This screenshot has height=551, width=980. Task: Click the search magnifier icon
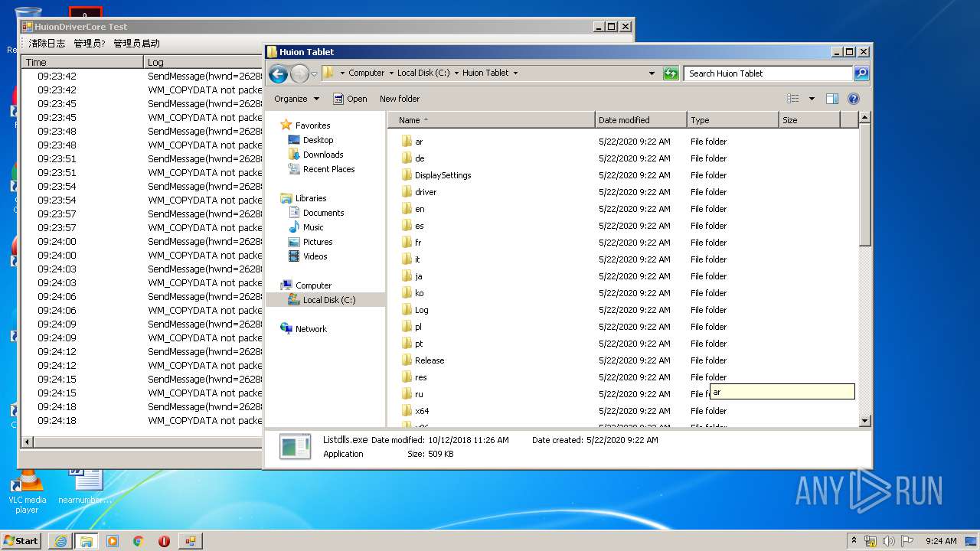coord(861,73)
